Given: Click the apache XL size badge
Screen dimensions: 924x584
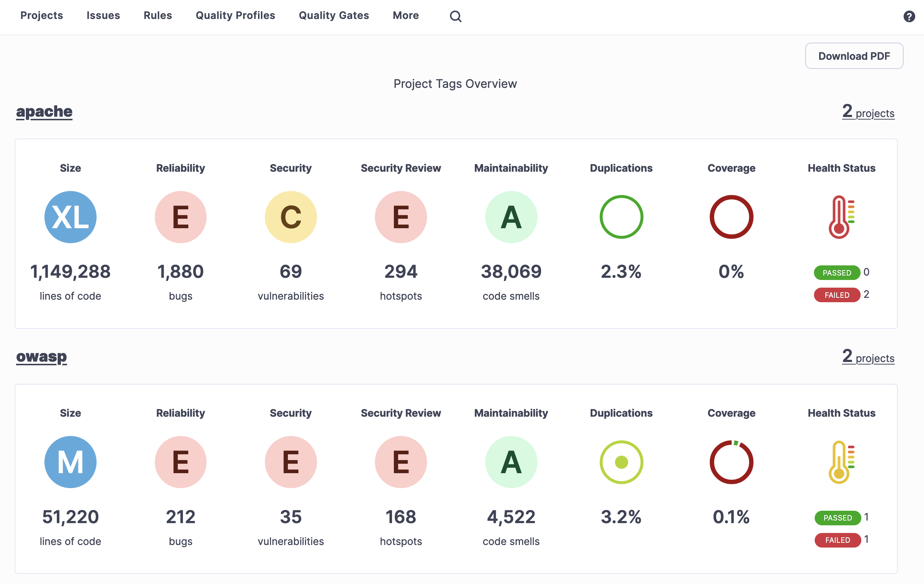Looking at the screenshot, I should 70,217.
